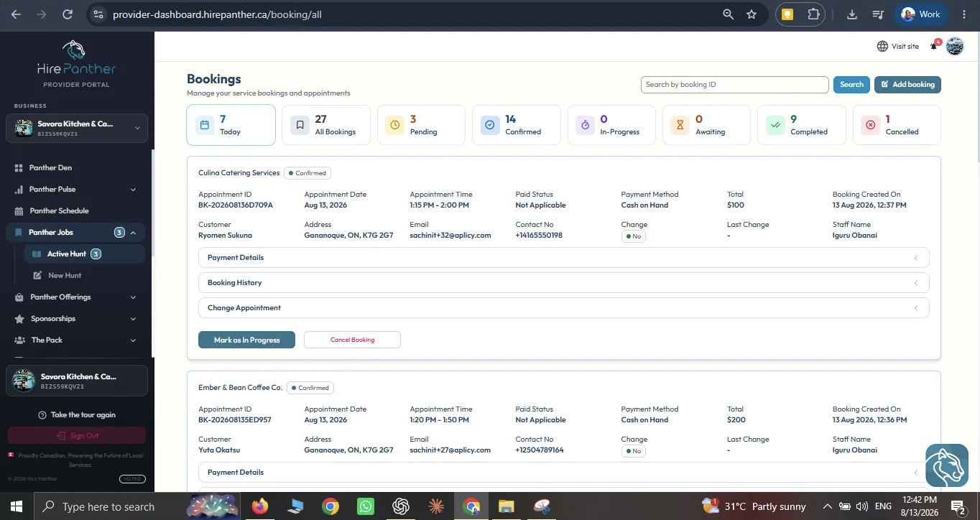This screenshot has width=980, height=520.
Task: Open ChatGPT app from taskbar
Action: pos(401,506)
